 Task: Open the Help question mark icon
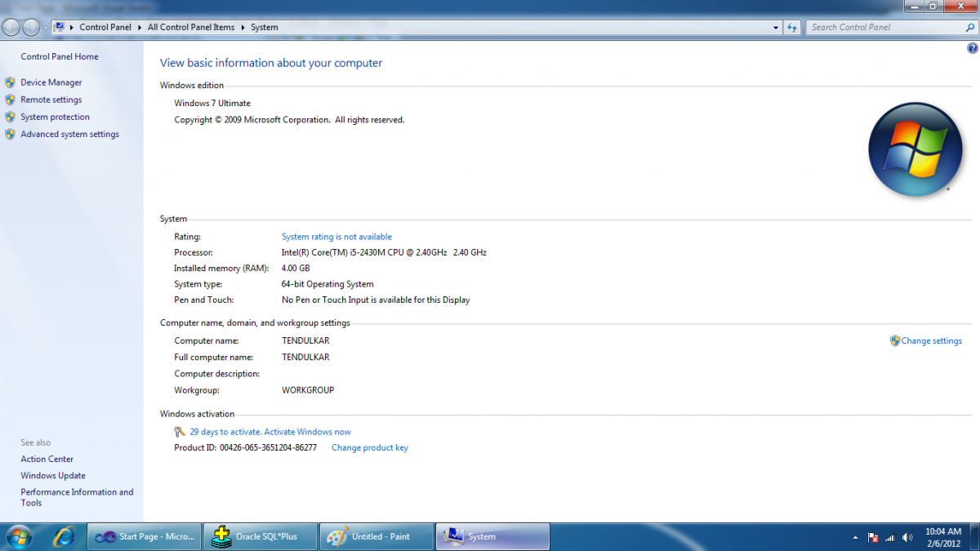(972, 49)
